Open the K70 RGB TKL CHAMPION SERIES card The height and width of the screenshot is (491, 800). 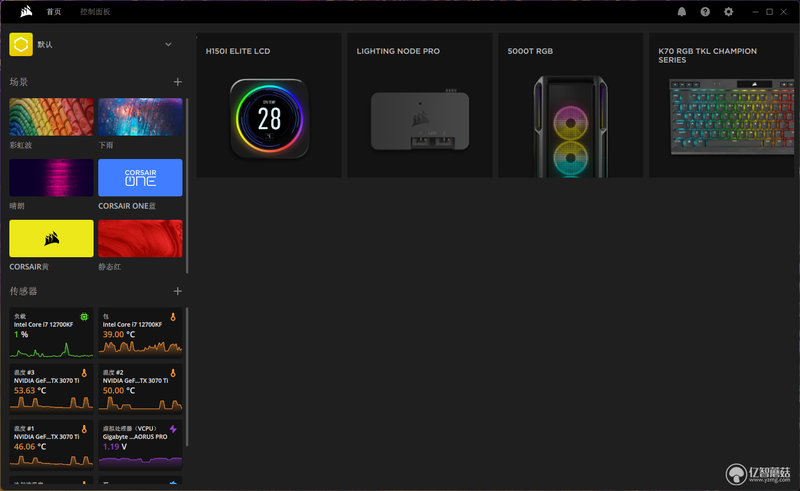(x=721, y=105)
